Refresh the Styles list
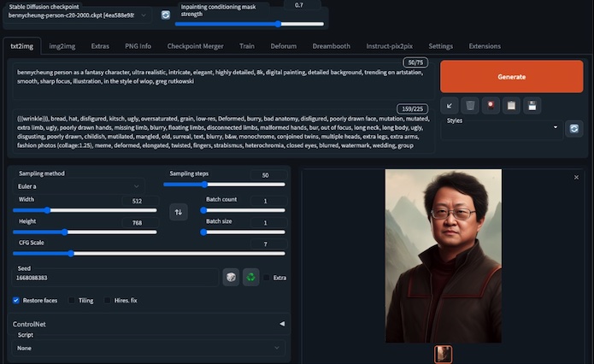Viewport: 594px width, 364px height. point(574,128)
